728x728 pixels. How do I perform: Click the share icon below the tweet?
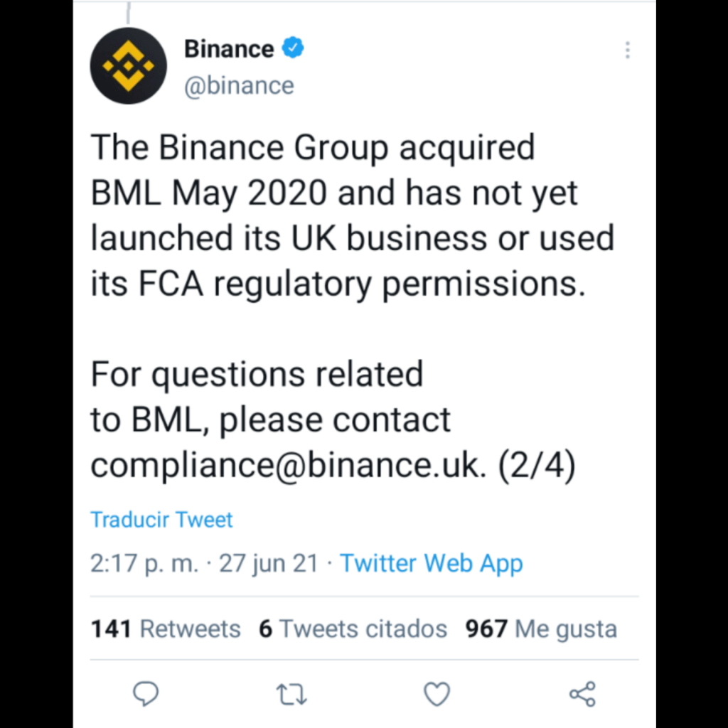pos(582,694)
